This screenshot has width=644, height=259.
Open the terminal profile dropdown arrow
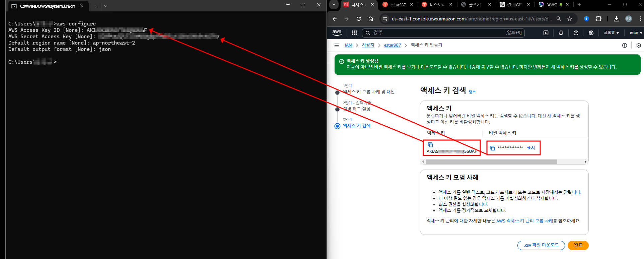[x=106, y=6]
